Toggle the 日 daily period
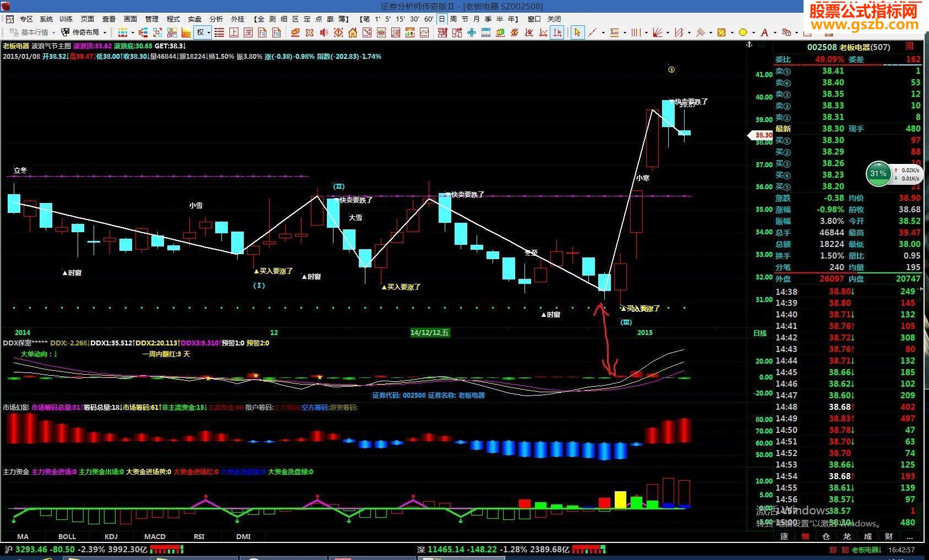 [x=442, y=19]
